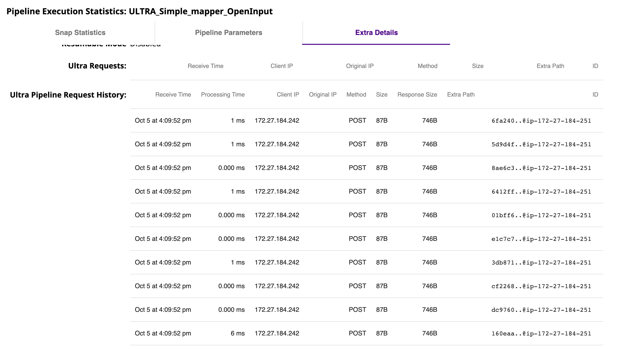This screenshot has height=349, width=644.
Task: Click Original IP header in request history
Action: tap(323, 95)
